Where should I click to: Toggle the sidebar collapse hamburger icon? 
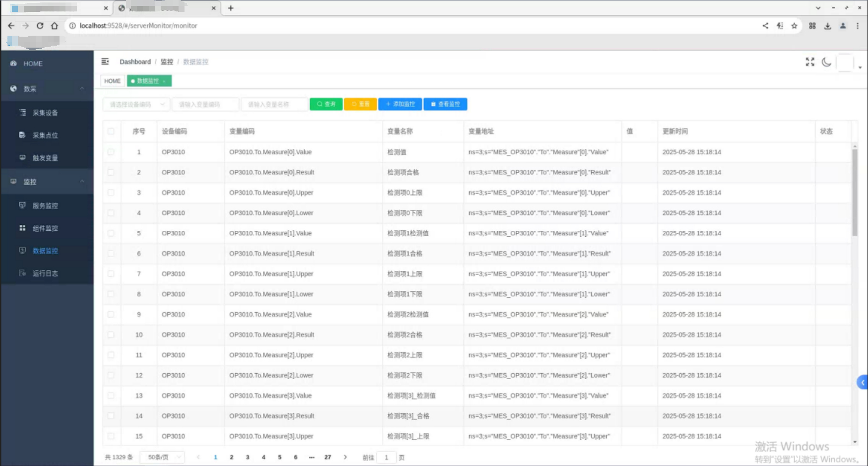tap(105, 62)
